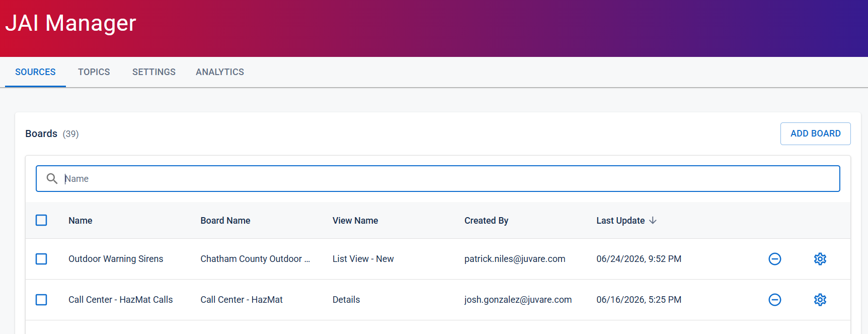The width and height of the screenshot is (868, 334).
Task: Click the 06/16/2026, 5:25 PM date
Action: (x=639, y=300)
